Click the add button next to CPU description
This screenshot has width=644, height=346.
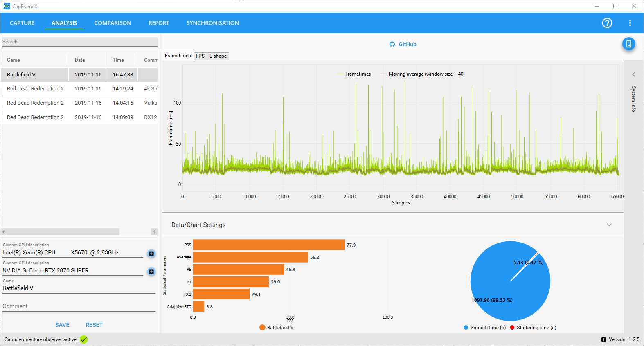[151, 254]
